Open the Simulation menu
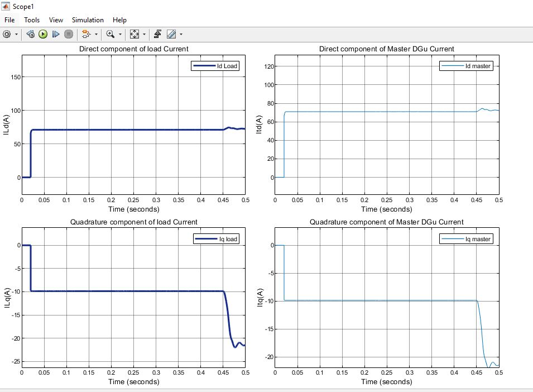The width and height of the screenshot is (533, 392). click(88, 20)
